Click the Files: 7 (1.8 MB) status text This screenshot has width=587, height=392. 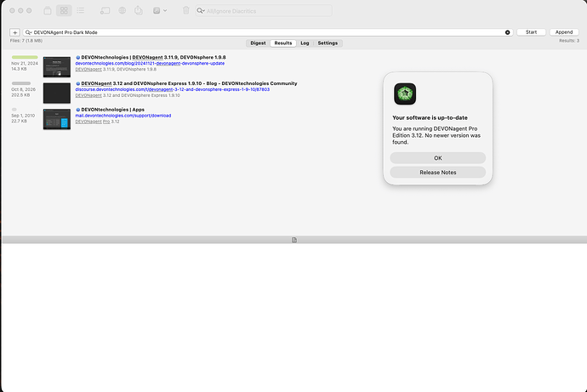(26, 41)
